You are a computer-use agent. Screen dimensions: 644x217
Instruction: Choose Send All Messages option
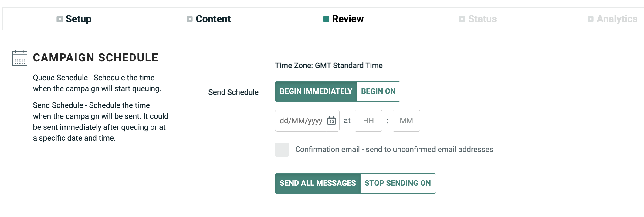click(317, 183)
